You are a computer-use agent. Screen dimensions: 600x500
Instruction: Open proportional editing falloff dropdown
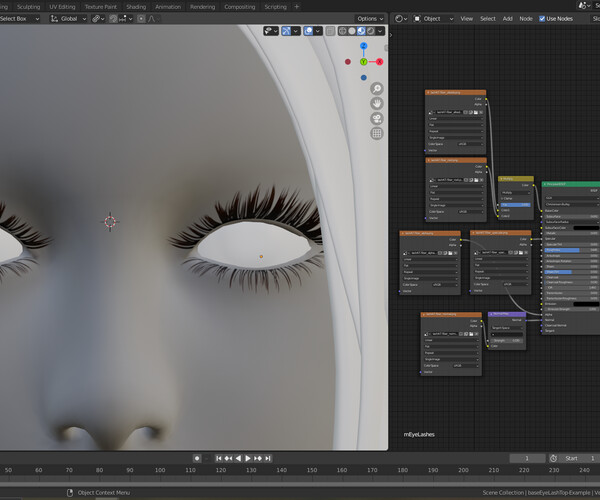coord(153,19)
